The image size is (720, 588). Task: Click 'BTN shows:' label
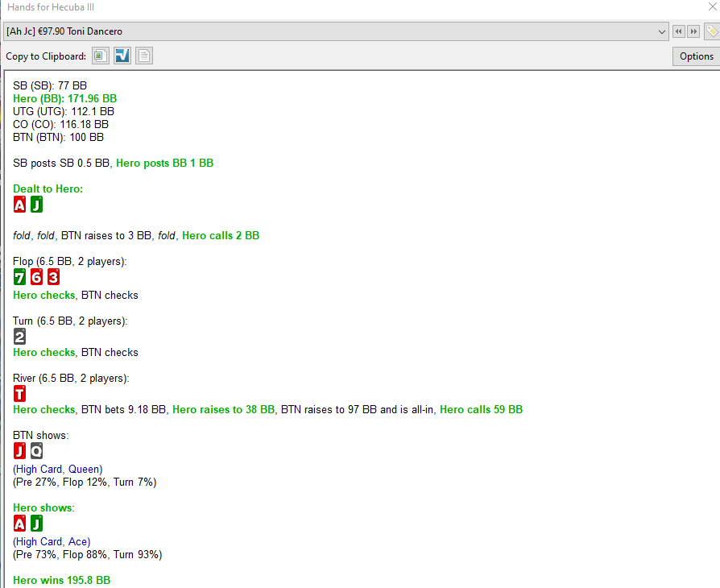[40, 435]
